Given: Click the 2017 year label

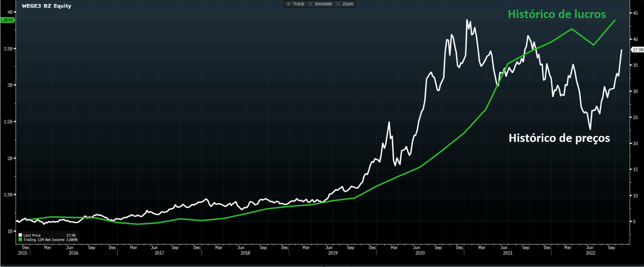Looking at the screenshot, I should [159, 253].
